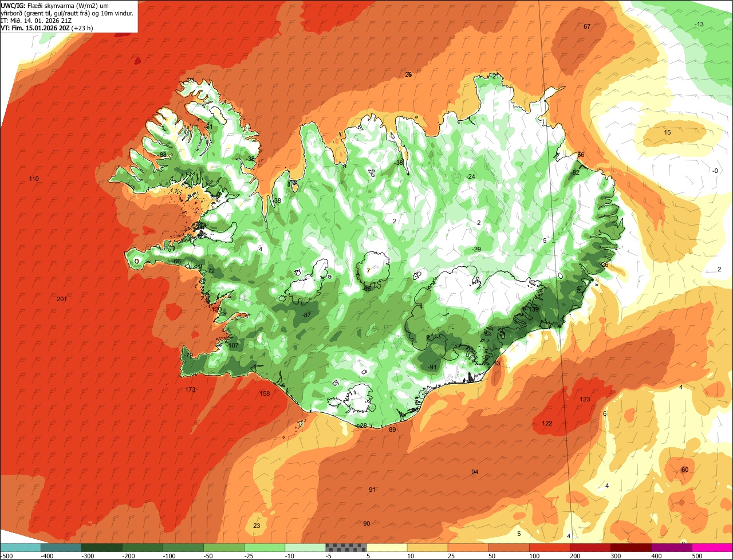Click the init time "IT: Mið. 14. 01. 2026 21Z"
Image resolution: width=733 pixels, height=560 pixels.
click(36, 20)
